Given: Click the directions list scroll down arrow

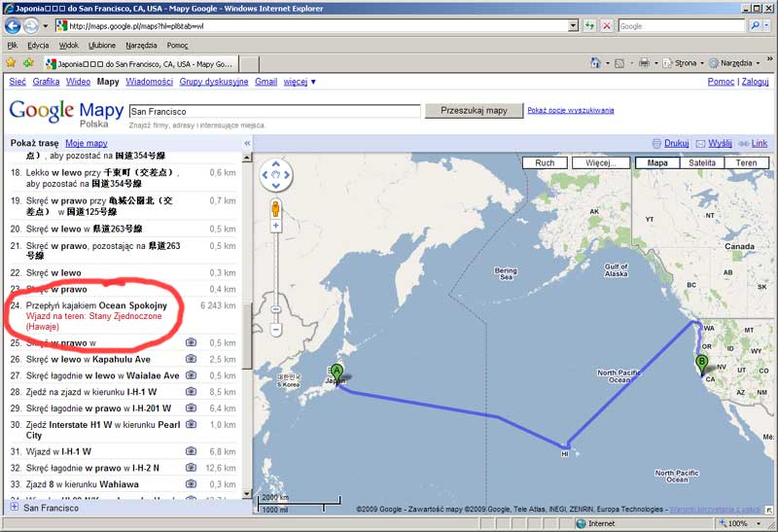Looking at the screenshot, I should [247, 493].
